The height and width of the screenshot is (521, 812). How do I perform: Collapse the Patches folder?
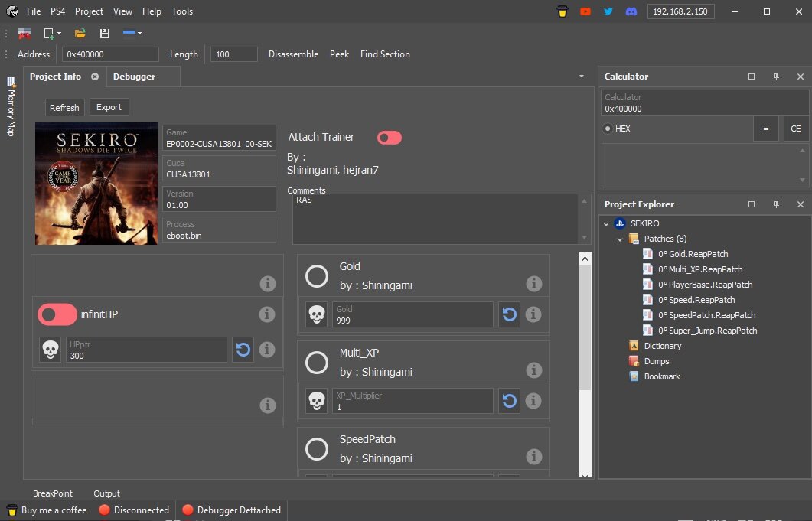click(621, 239)
